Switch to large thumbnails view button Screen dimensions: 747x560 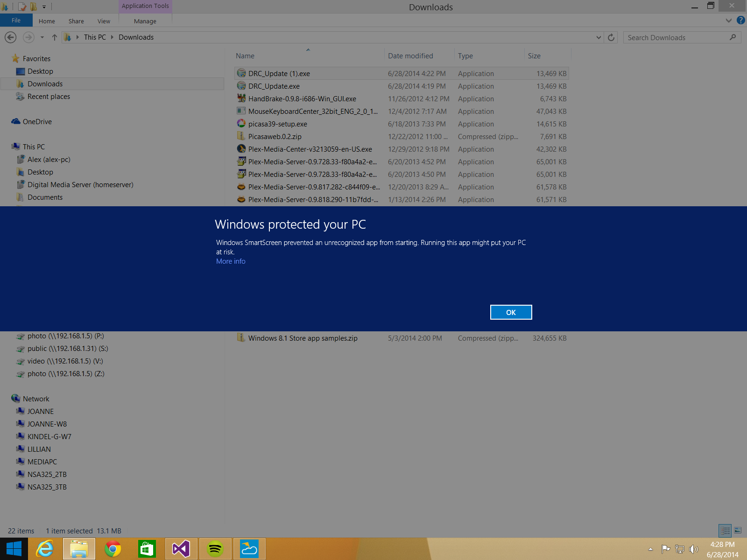pyautogui.click(x=738, y=531)
